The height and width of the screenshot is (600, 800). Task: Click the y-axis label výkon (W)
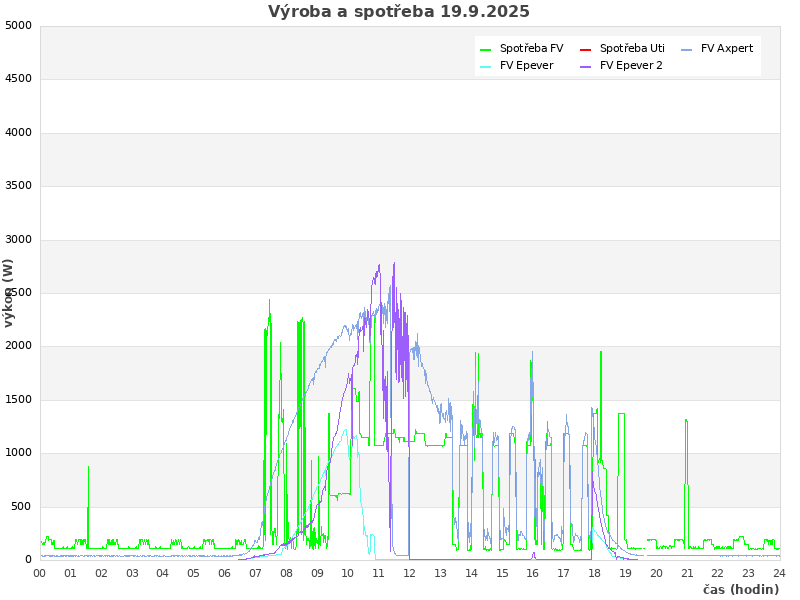tap(9, 293)
